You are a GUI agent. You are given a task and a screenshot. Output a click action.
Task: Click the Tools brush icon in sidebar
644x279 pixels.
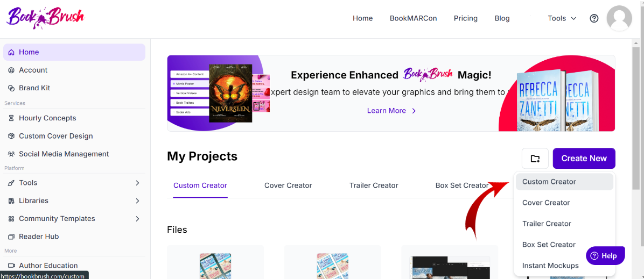tap(11, 183)
